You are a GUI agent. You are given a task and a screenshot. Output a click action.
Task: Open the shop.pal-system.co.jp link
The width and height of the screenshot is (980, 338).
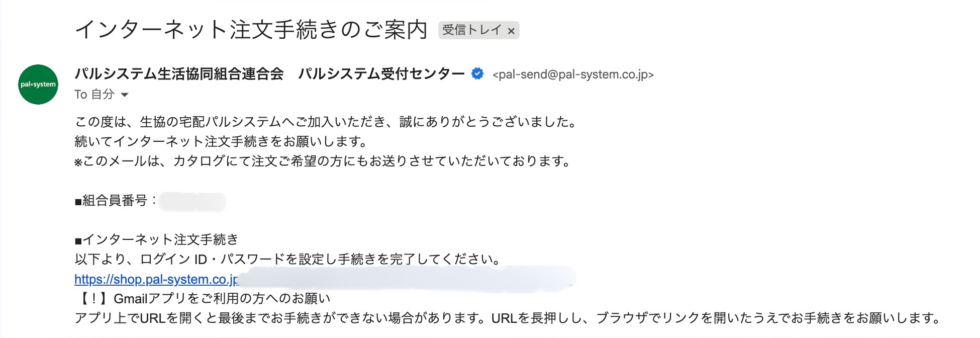(156, 279)
